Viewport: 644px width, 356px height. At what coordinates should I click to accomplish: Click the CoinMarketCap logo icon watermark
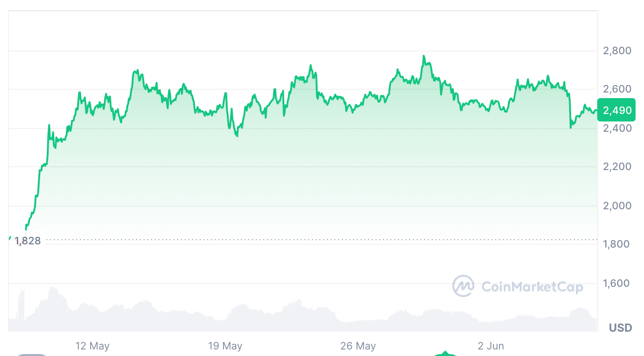pyautogui.click(x=463, y=286)
